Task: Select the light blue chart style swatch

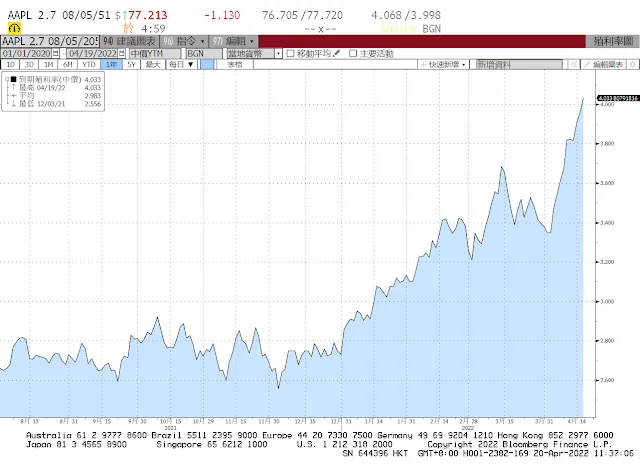Action: [207, 64]
